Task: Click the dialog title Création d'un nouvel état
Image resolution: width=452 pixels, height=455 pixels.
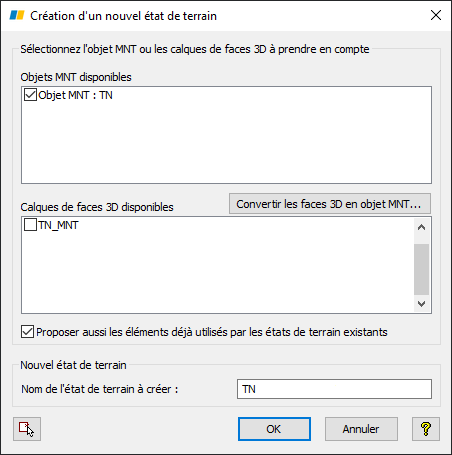Action: [123, 16]
